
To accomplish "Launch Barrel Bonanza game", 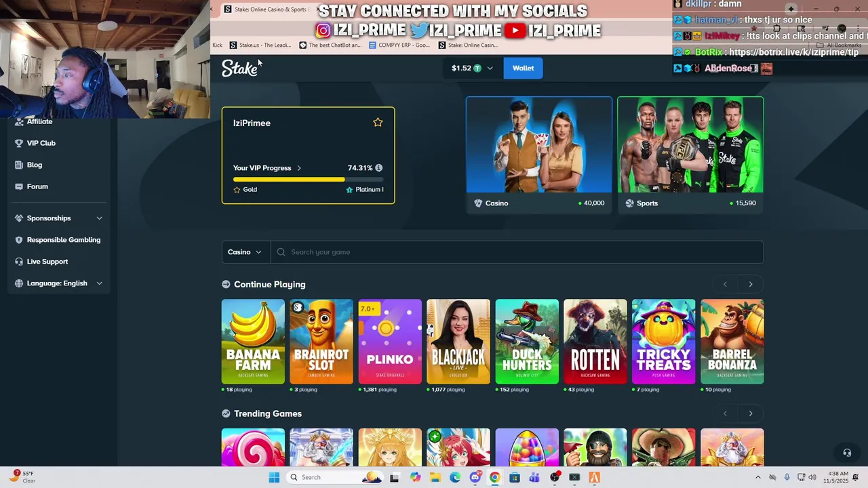I will [732, 342].
